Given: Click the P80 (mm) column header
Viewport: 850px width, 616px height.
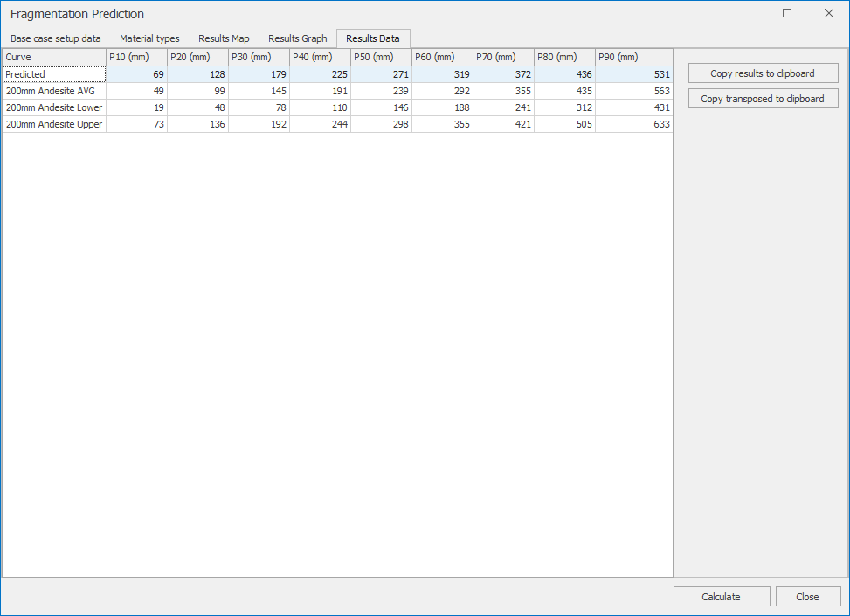Looking at the screenshot, I should pyautogui.click(x=565, y=57).
